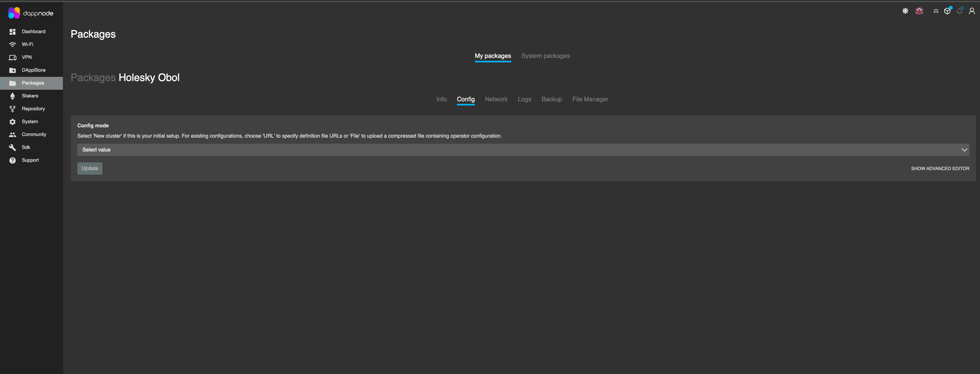Open the notifications bell
Screen dimensions: 980x374
[959, 11]
